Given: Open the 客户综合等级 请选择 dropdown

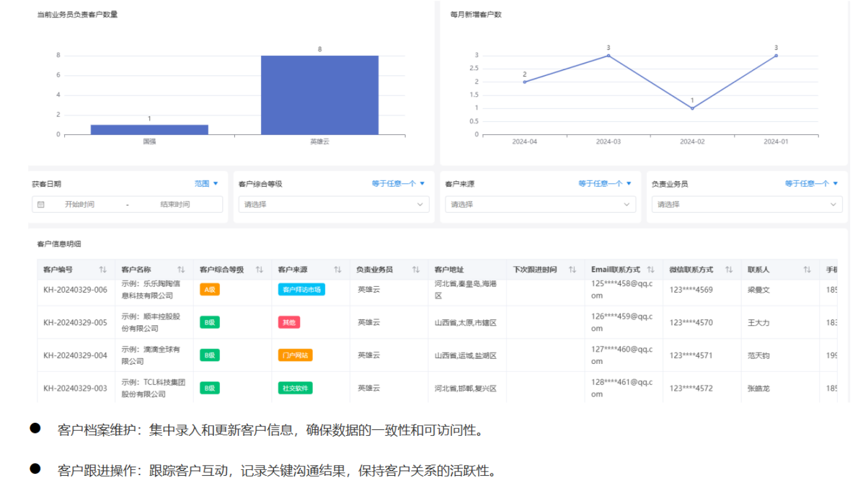Looking at the screenshot, I should point(333,204).
